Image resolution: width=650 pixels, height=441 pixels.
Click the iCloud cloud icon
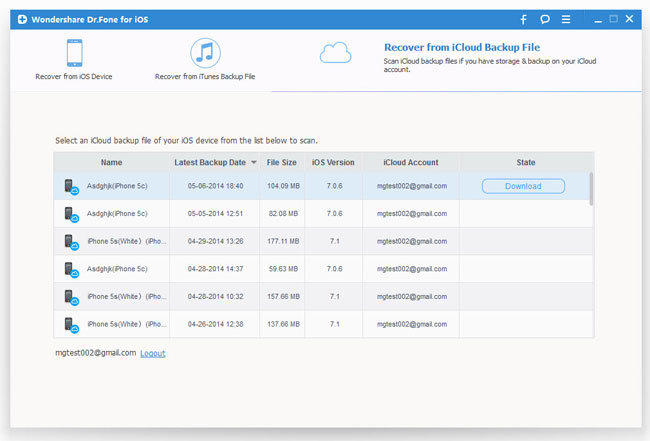point(334,52)
